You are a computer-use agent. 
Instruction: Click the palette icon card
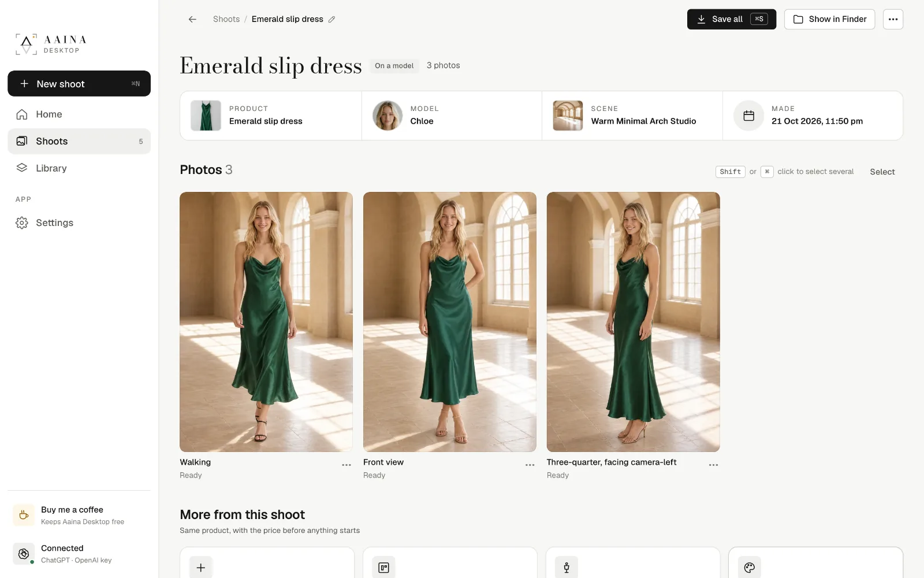750,568
